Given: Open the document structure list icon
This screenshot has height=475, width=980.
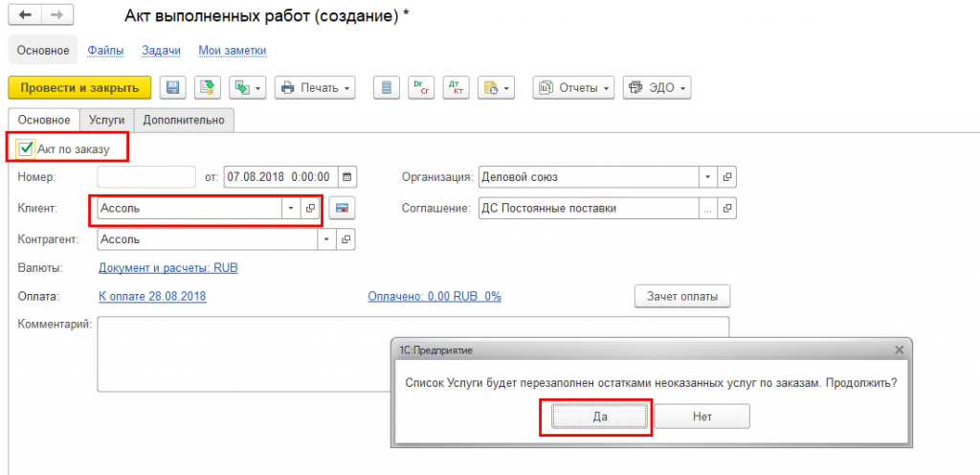Looking at the screenshot, I should 387,88.
